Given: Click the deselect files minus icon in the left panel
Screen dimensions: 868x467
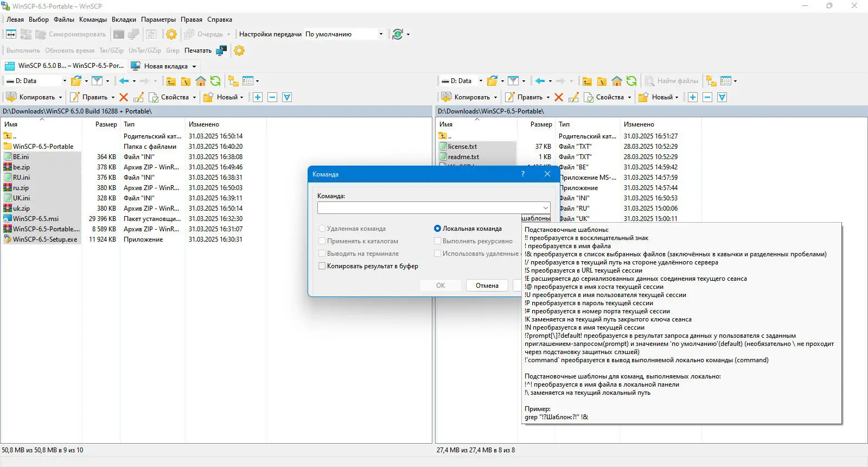Looking at the screenshot, I should 272,97.
